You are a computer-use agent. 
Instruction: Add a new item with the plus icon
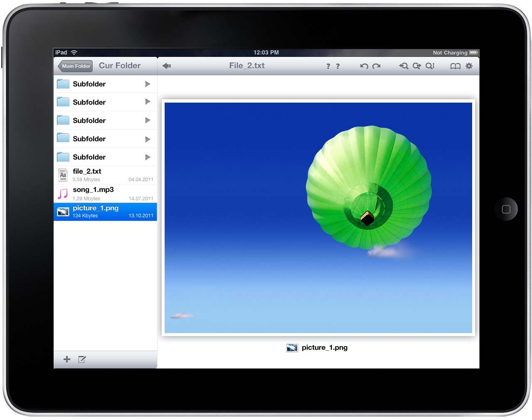(x=67, y=359)
